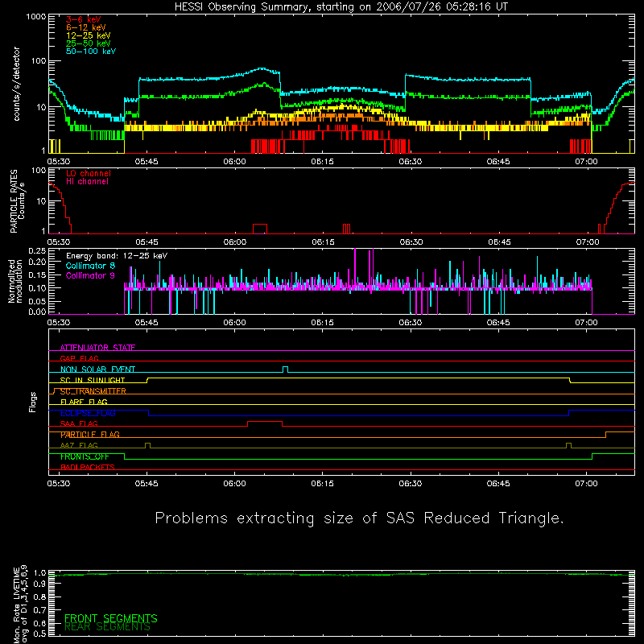Viewport: 644px width, 644px height.
Task: Select the PARTICLE_FLAG label
Action: coord(90,435)
